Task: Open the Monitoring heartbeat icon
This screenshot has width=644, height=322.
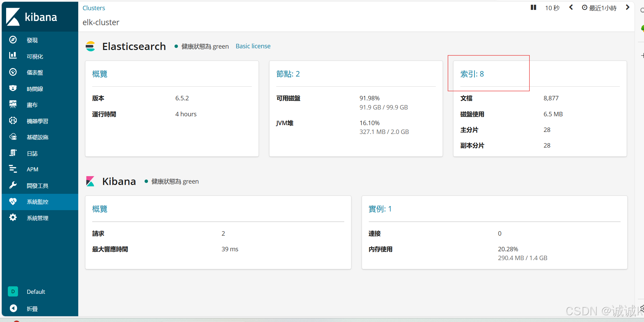Action: coord(13,201)
